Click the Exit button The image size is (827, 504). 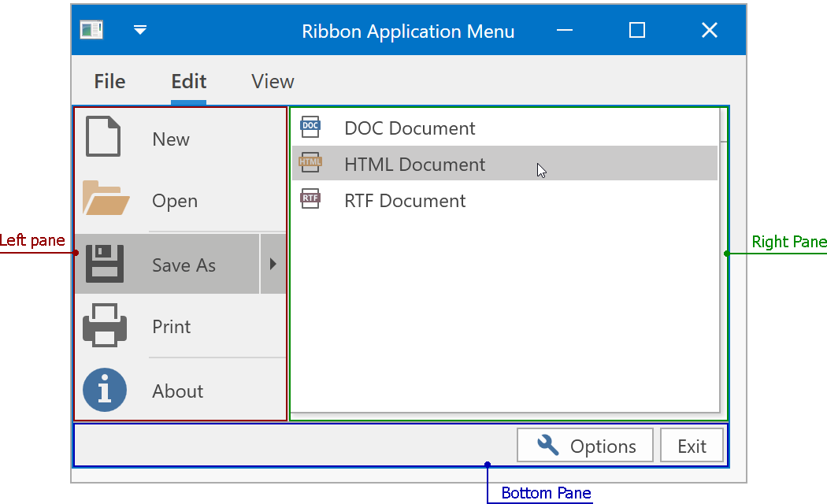coord(692,446)
